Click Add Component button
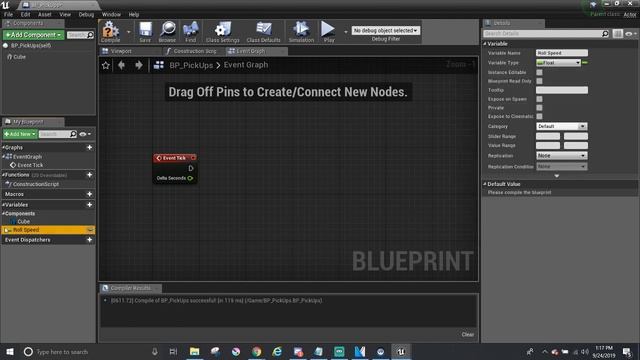 click(33, 35)
